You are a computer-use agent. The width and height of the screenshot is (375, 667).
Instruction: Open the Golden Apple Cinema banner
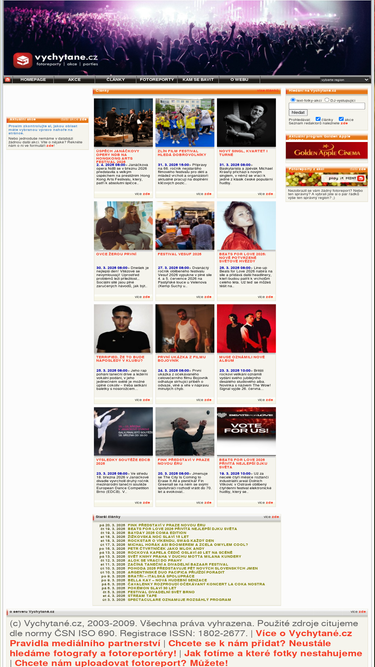tap(327, 151)
